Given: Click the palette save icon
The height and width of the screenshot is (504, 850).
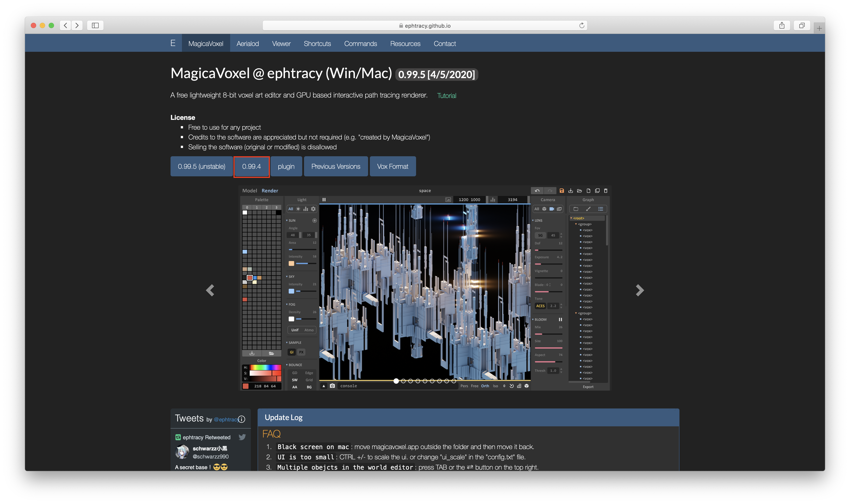Looking at the screenshot, I should (252, 353).
